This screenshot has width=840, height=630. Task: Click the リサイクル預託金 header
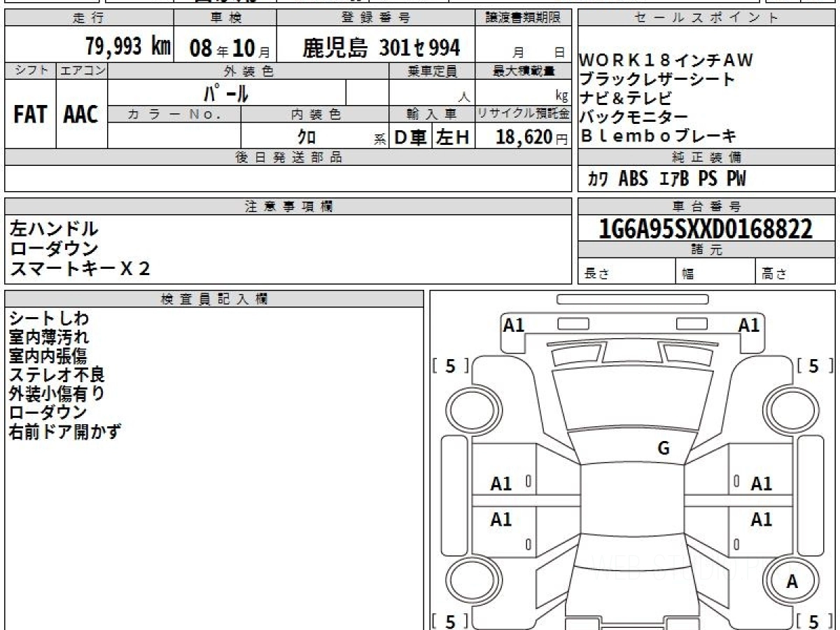pos(524,114)
